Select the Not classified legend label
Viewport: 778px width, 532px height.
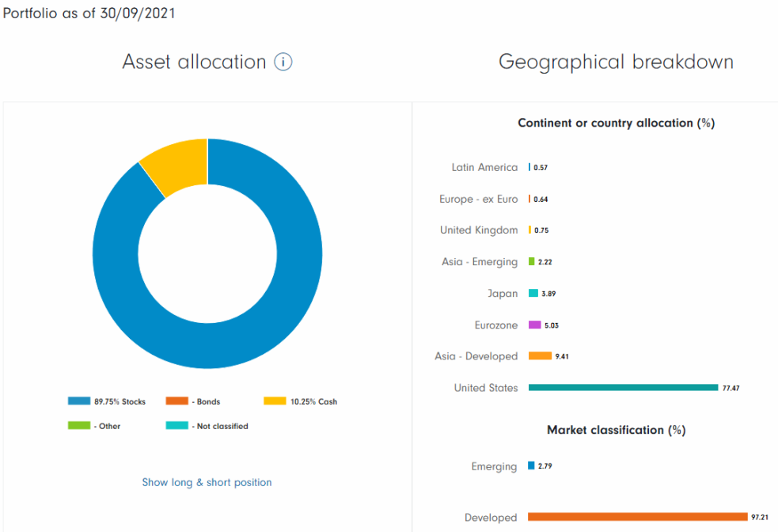(x=220, y=426)
